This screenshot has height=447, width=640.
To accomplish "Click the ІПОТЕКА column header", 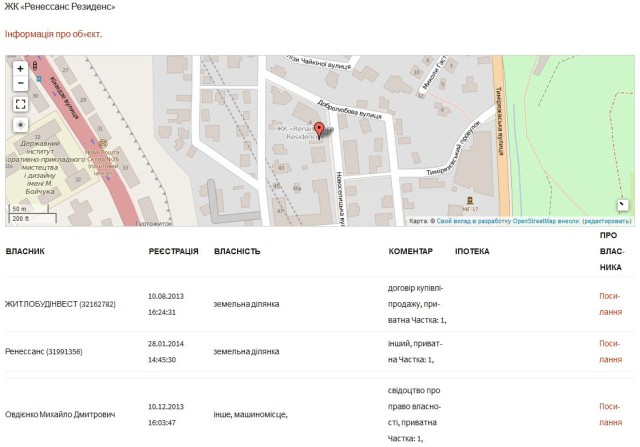I will (472, 252).
